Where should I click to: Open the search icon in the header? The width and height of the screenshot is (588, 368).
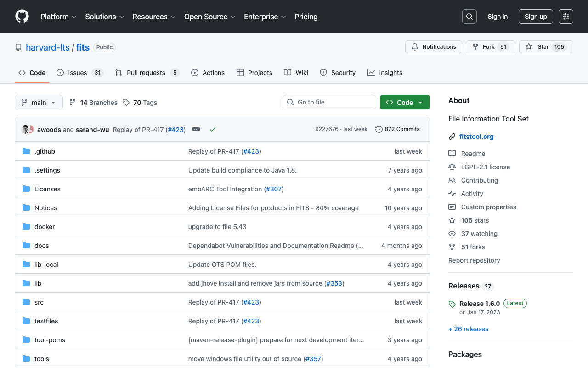click(469, 17)
